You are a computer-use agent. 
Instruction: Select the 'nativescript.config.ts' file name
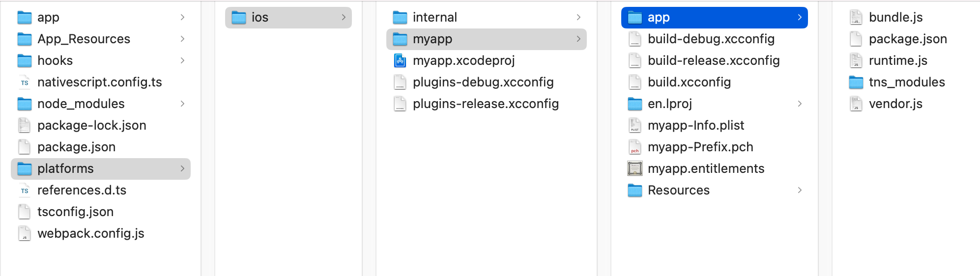[100, 82]
